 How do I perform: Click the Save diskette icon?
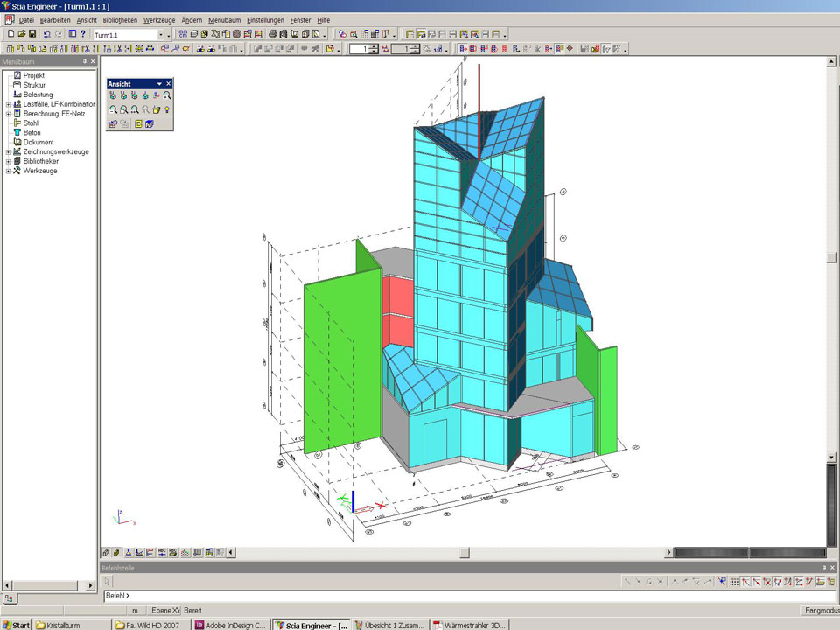(x=32, y=34)
